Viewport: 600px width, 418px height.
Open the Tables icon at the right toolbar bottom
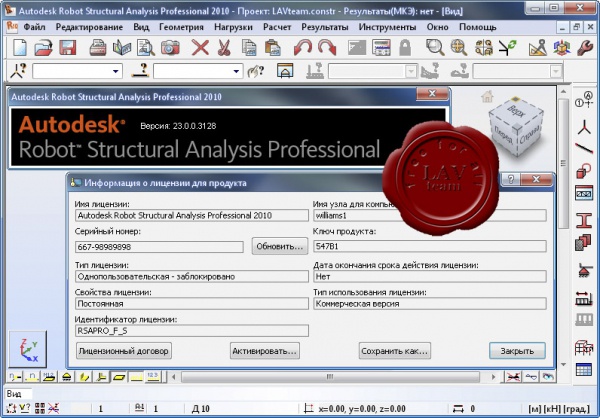coord(584,370)
